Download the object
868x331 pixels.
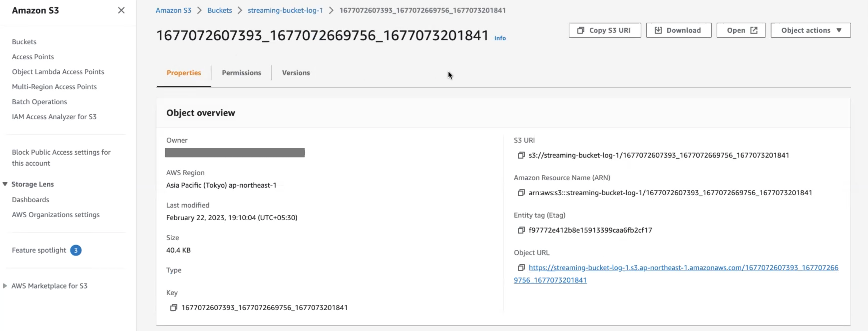pos(678,30)
